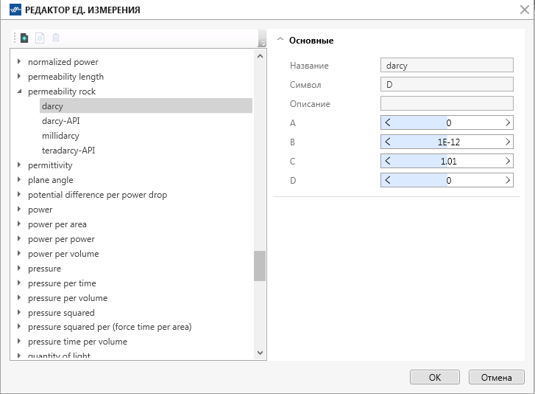Close the Редактор ед. измерения dialog

point(524,10)
